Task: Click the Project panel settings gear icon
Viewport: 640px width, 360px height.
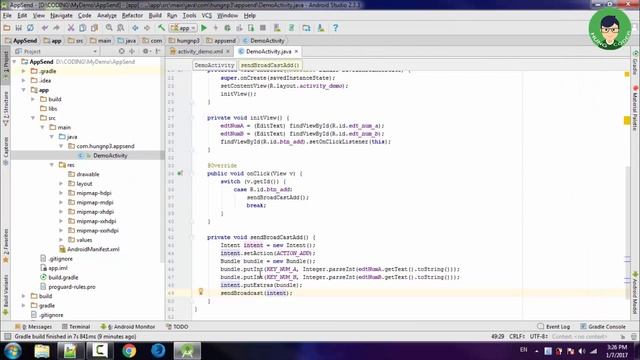Action: tap(146, 51)
